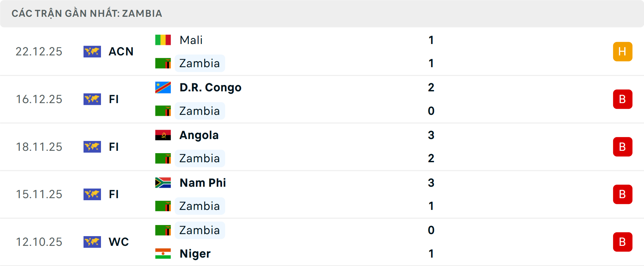The height and width of the screenshot is (266, 644).
Task: Toggle the yellow H result badge
Action: click(x=623, y=51)
